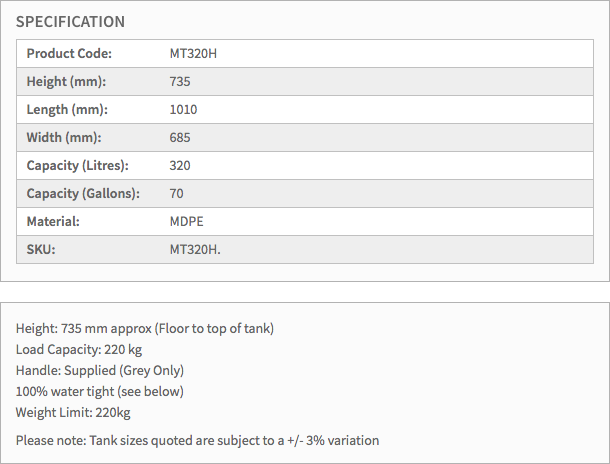Click the Length (mm) row label
This screenshot has width=610, height=464.
point(67,109)
